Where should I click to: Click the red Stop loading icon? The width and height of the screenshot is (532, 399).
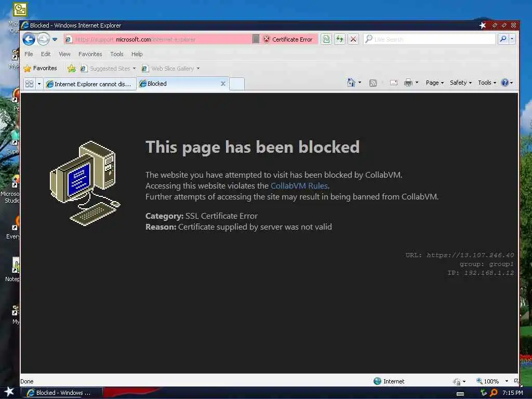353,39
